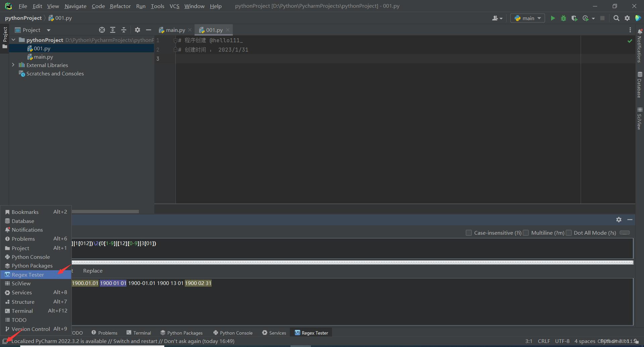Switch to main.py editor tab
This screenshot has width=644, height=347.
pos(175,30)
